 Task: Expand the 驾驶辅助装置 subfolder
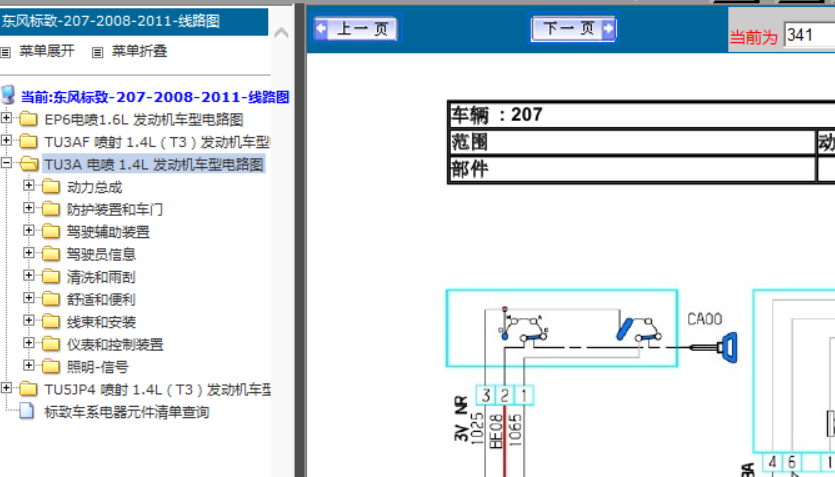coord(29,231)
